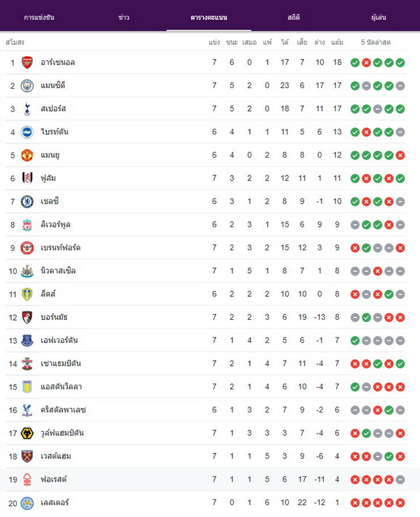Screen dimensions: 420x517
Task: Click the Leicester City crest
Action: pyautogui.click(x=27, y=503)
